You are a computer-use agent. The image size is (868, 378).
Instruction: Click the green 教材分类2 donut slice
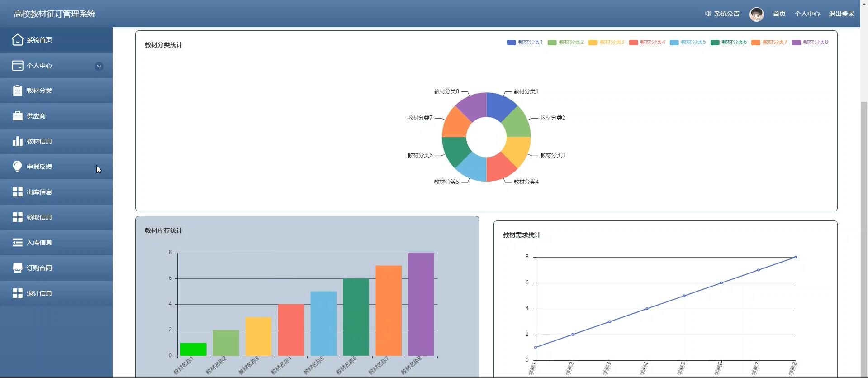517,124
